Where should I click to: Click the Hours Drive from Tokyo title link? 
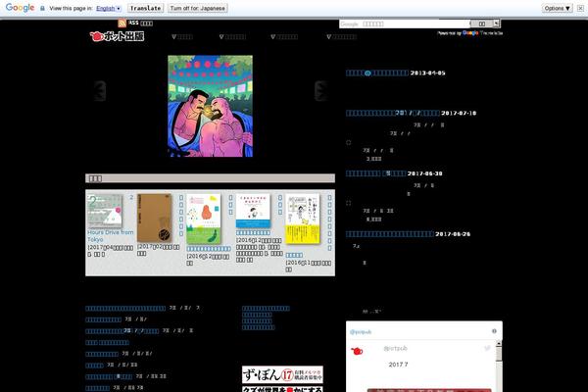point(110,236)
